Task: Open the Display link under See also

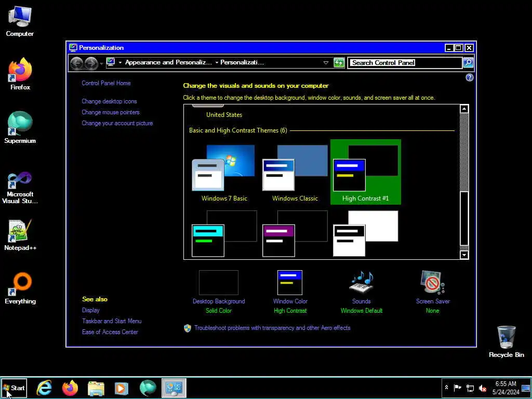Action: (x=90, y=310)
